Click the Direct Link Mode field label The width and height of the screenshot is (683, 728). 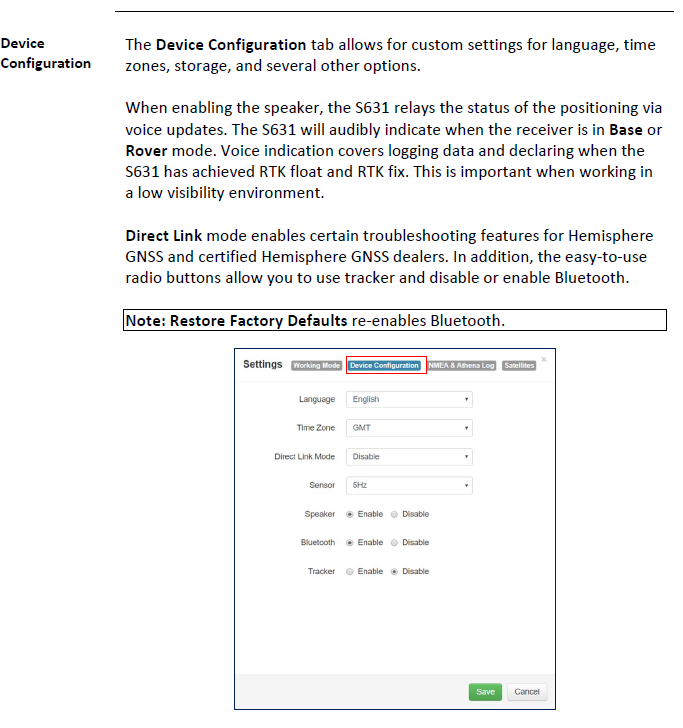[304, 457]
